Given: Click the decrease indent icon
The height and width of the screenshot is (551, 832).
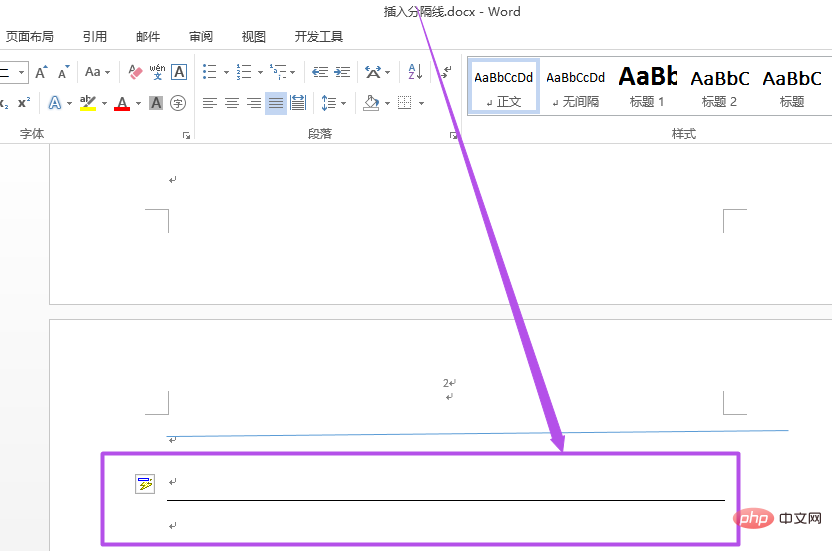Looking at the screenshot, I should (x=320, y=72).
